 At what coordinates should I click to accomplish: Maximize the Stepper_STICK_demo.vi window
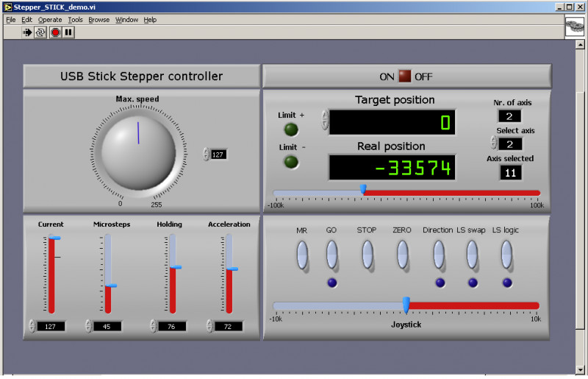tap(569, 7)
